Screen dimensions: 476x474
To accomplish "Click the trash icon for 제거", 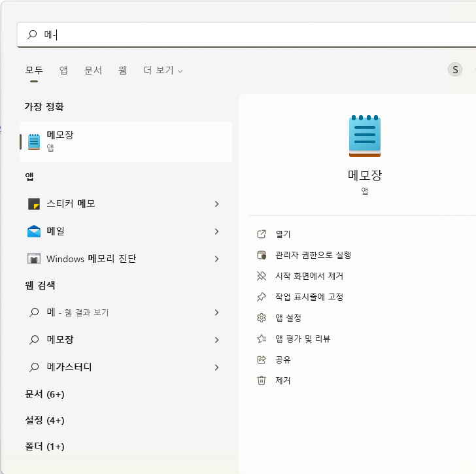I will (262, 381).
